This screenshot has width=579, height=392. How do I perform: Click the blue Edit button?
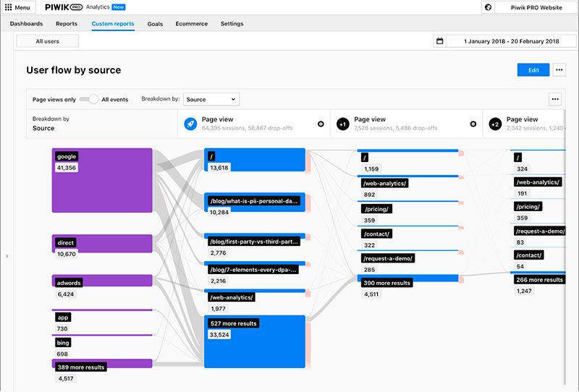click(533, 69)
